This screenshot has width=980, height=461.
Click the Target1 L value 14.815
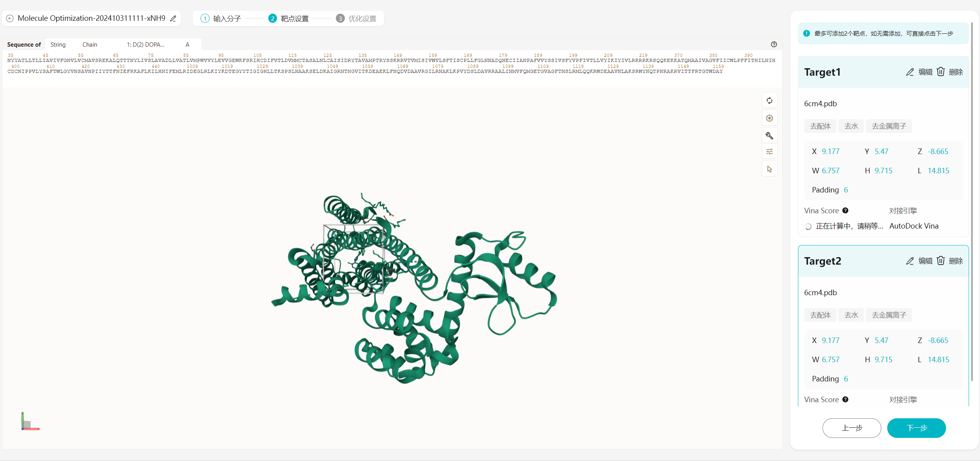pyautogui.click(x=938, y=171)
